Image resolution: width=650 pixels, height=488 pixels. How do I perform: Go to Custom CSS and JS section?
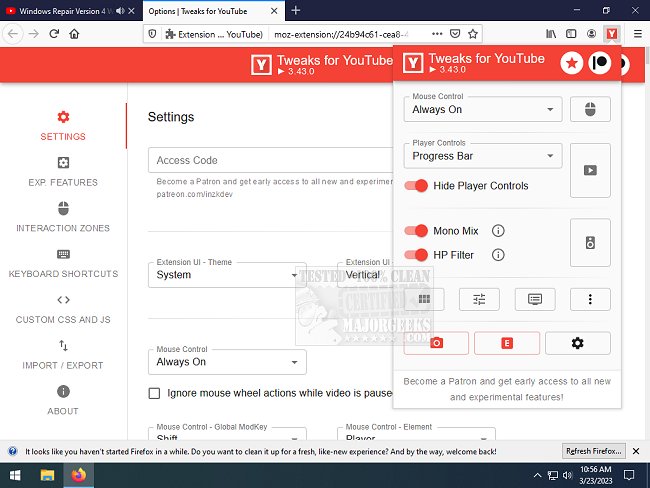tap(63, 309)
